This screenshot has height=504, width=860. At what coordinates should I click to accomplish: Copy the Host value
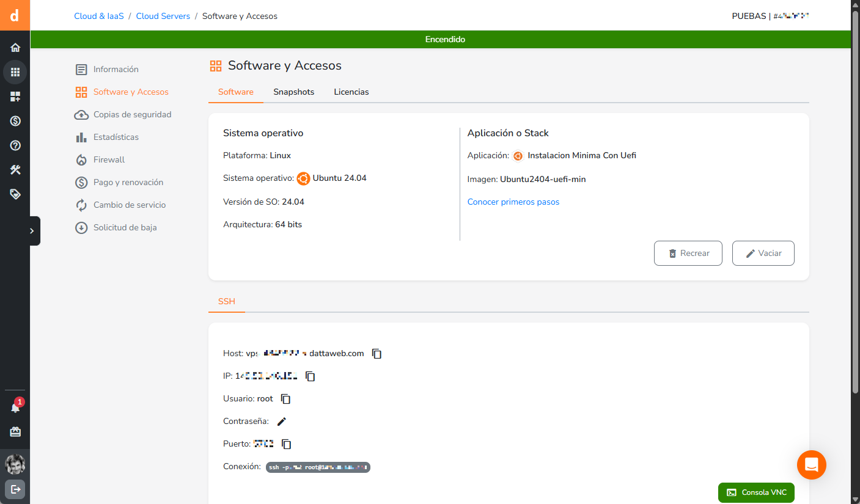(x=377, y=354)
